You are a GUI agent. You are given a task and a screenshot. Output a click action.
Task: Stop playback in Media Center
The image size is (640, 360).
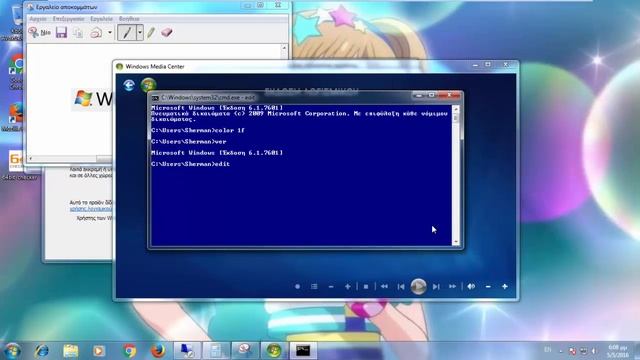point(366,287)
